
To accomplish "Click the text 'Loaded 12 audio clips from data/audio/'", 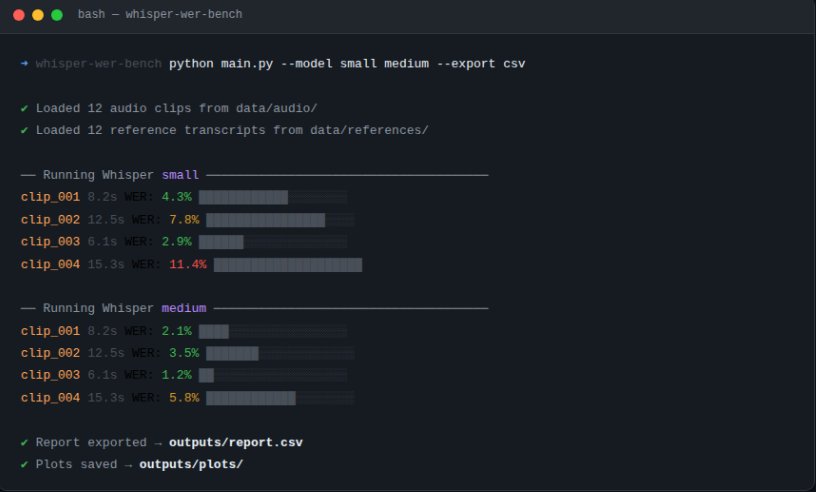I will tap(176, 108).
